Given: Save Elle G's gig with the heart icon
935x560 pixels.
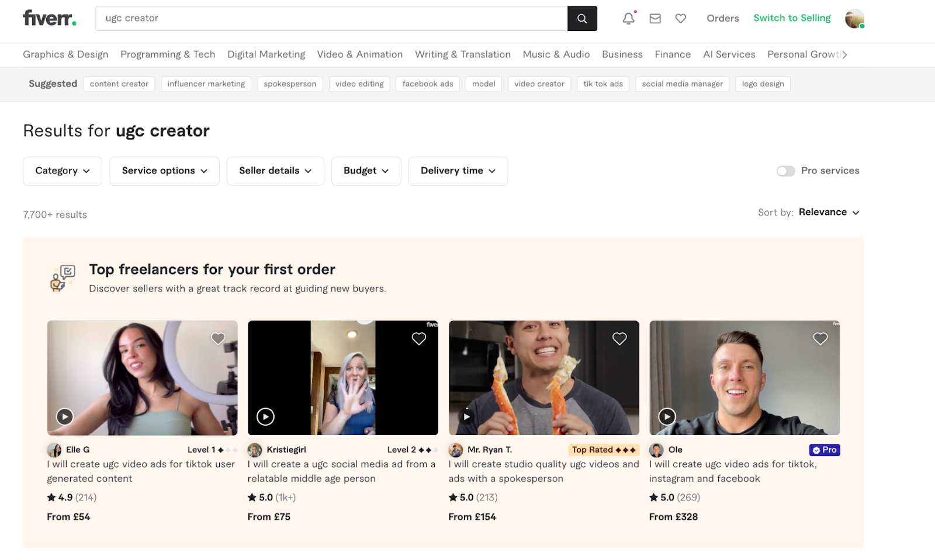Looking at the screenshot, I should click(x=218, y=338).
